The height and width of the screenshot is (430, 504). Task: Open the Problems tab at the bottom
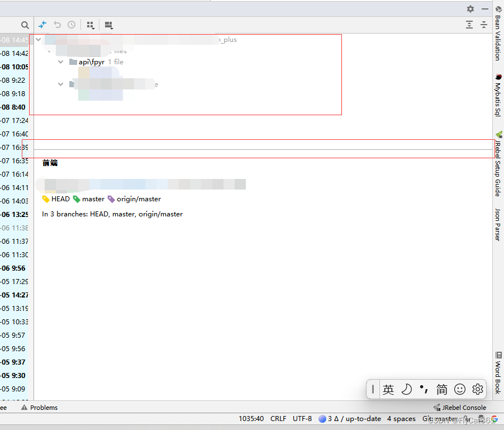[x=39, y=407]
